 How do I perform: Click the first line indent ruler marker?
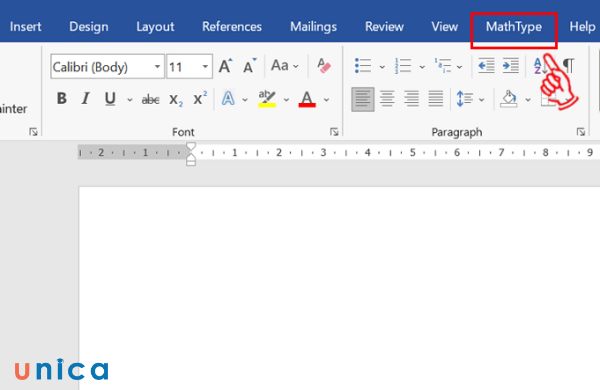[191, 146]
